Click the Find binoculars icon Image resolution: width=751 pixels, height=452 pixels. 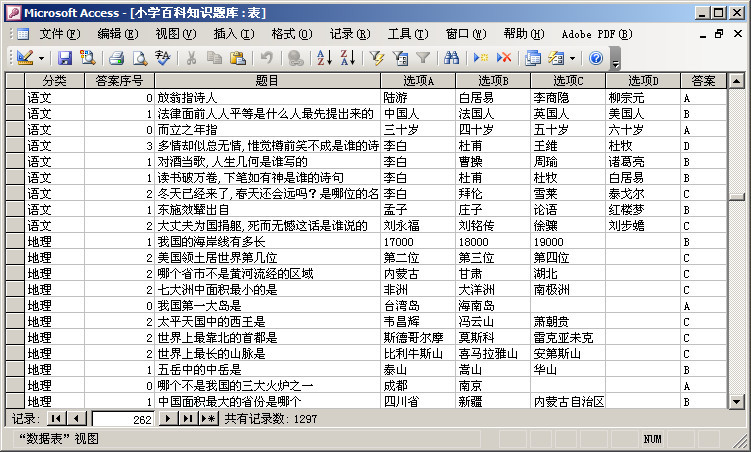point(451,58)
